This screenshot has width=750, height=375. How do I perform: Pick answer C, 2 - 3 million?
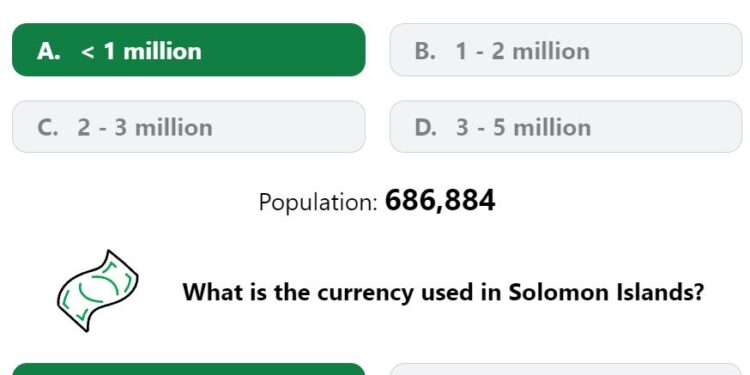(x=188, y=127)
